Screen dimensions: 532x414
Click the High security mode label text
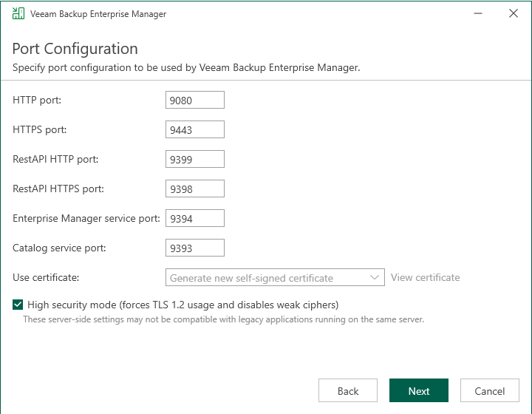[183, 305]
